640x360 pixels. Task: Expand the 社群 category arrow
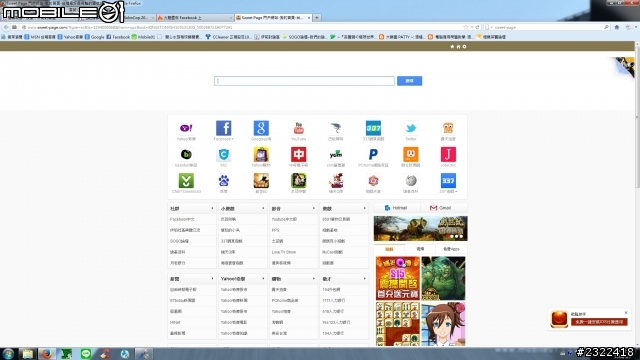pos(212,209)
